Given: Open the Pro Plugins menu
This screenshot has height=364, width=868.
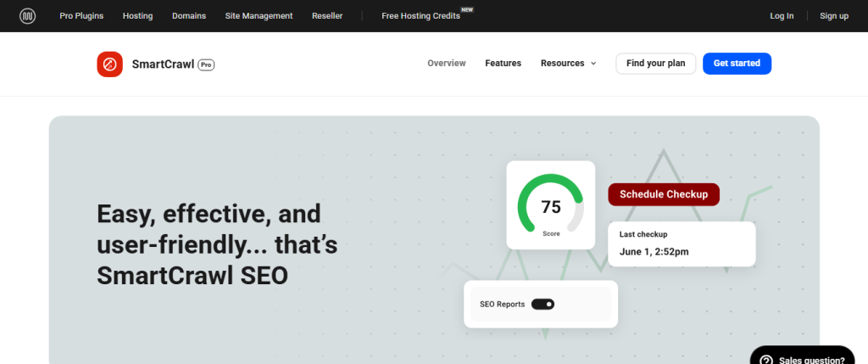Looking at the screenshot, I should click(81, 16).
